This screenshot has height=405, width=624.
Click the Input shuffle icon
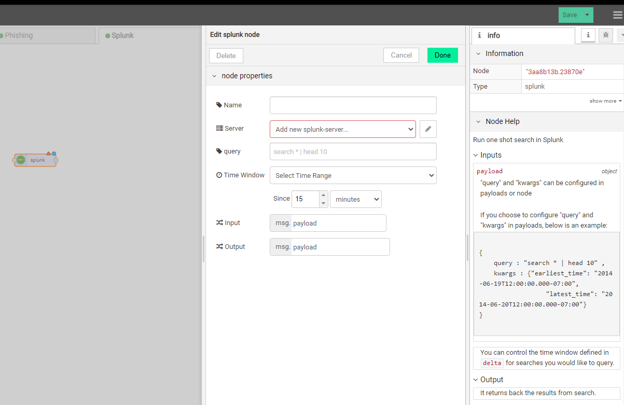pos(219,222)
